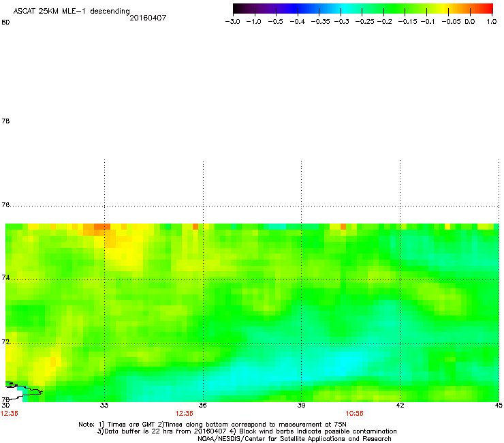Image resolution: width=504 pixels, height=443 pixels.
Task: Click the red "12:38" time under longitude 30
Action: [10, 414]
